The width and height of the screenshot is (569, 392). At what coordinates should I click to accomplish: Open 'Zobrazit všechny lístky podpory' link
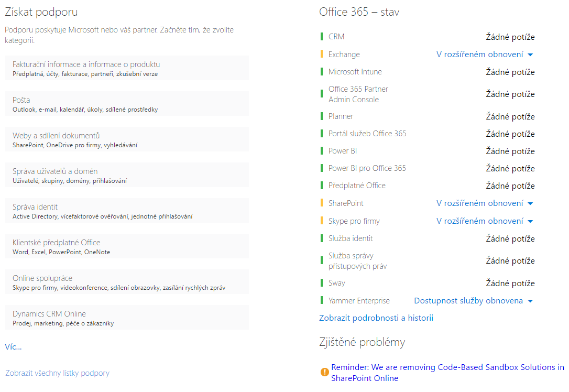click(x=57, y=373)
